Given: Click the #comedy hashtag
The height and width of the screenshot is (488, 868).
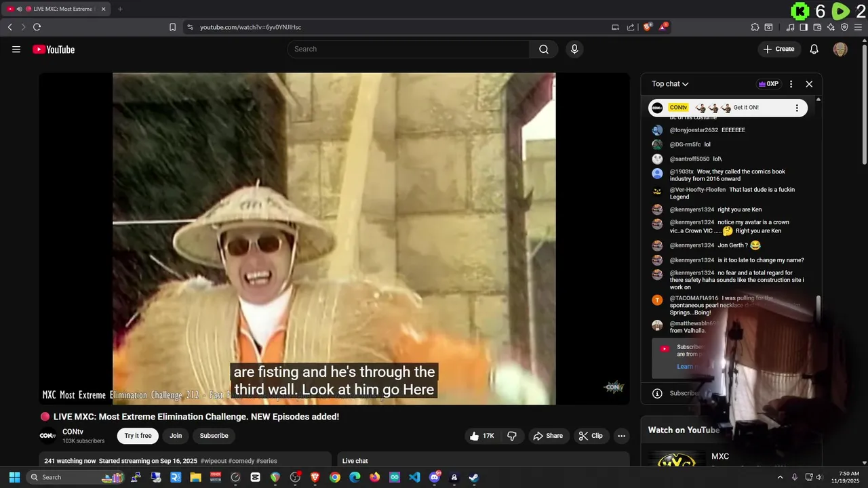Looking at the screenshot, I should pyautogui.click(x=241, y=461).
